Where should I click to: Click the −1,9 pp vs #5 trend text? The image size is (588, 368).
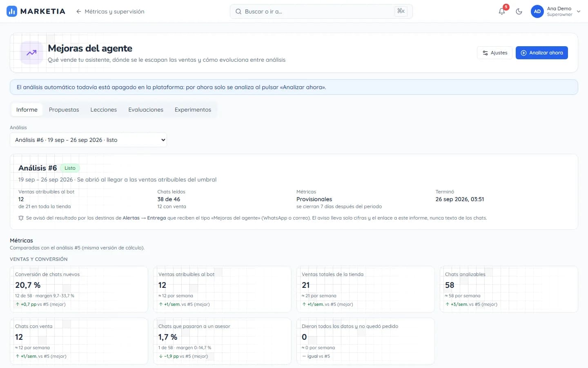click(x=183, y=356)
